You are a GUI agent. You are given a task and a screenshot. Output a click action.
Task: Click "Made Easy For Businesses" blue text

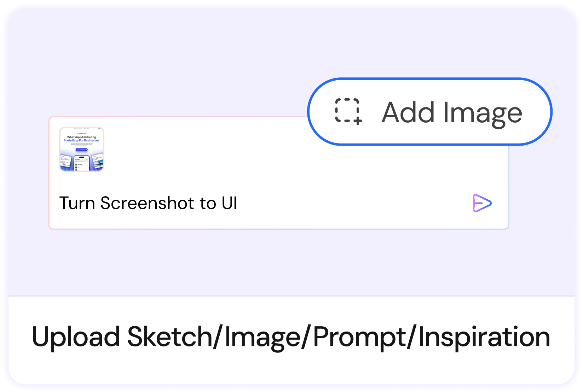pos(82,140)
